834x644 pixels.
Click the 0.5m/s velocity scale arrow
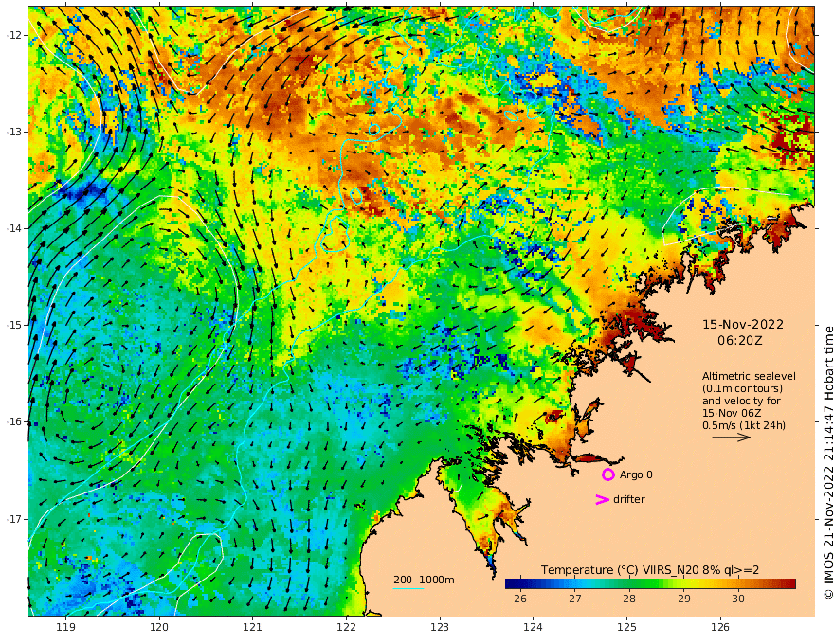732,438
